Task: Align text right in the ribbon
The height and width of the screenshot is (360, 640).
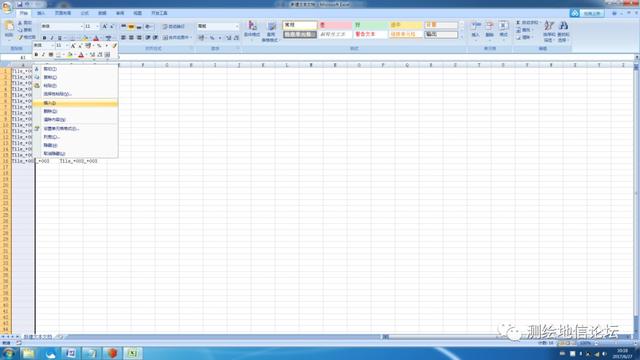Action: [139, 38]
